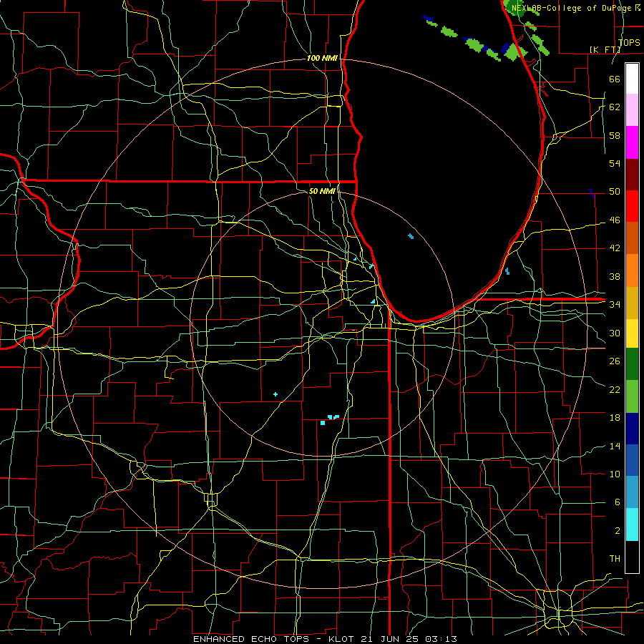Select the 50 legend label
The width and height of the screenshot is (644, 644).
click(x=615, y=192)
